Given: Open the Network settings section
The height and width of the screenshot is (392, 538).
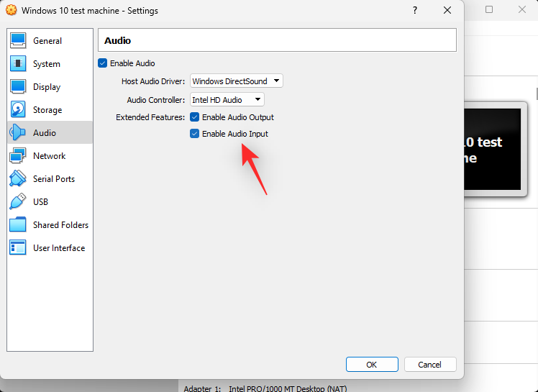Looking at the screenshot, I should [50, 156].
